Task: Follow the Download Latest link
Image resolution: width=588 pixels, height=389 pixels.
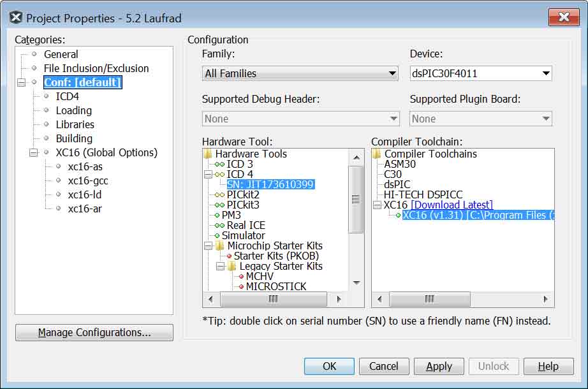Action: 452,205
